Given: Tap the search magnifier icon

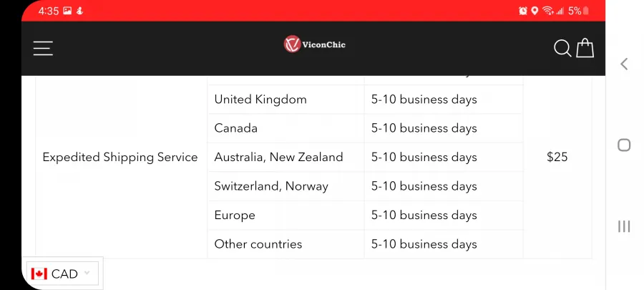Looking at the screenshot, I should (562, 48).
